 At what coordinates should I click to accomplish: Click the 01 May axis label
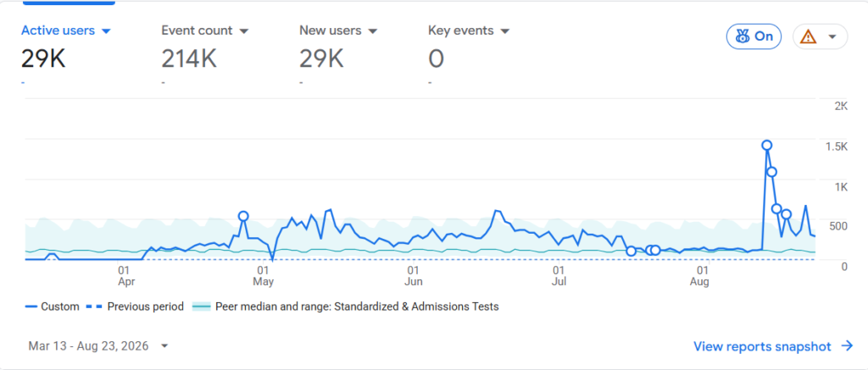263,276
